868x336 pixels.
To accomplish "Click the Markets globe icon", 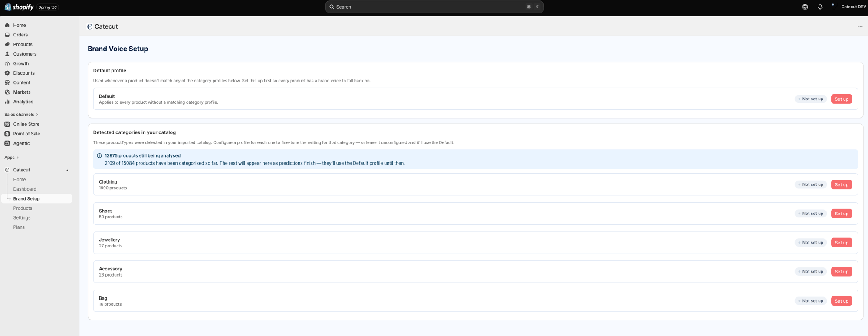I will tap(7, 92).
